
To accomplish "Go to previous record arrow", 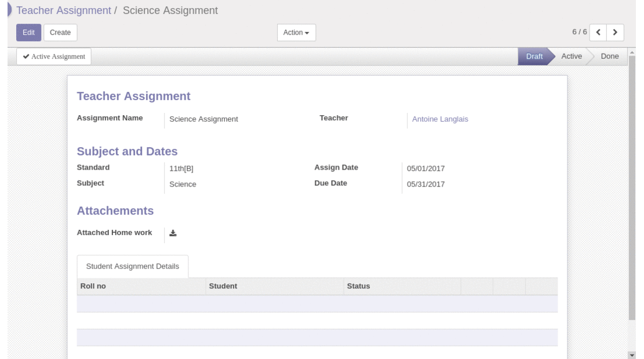I will (x=598, y=32).
